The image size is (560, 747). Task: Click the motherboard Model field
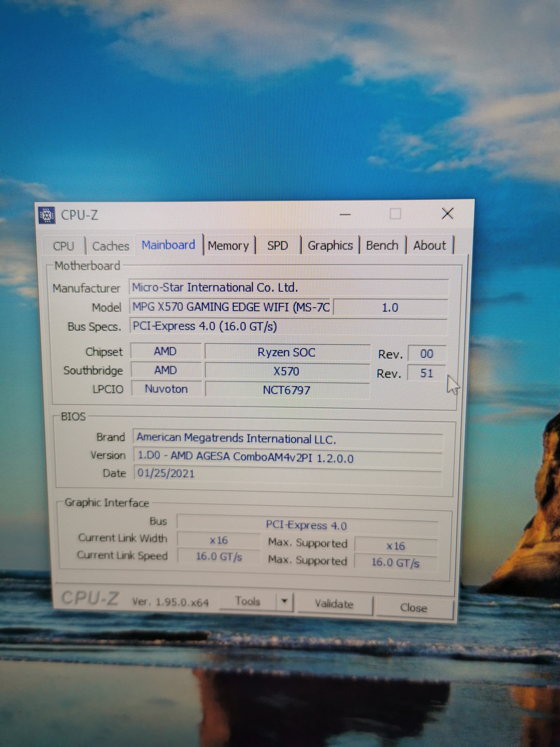click(x=231, y=307)
